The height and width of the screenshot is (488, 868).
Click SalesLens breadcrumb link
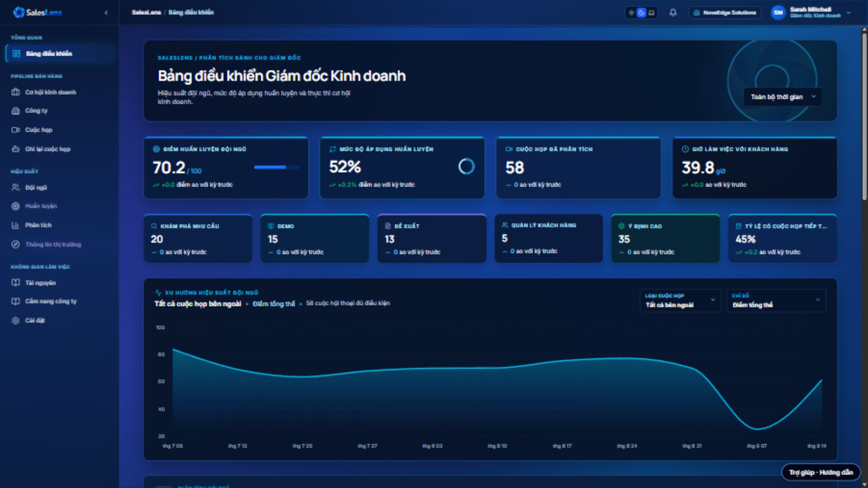pyautogui.click(x=146, y=12)
